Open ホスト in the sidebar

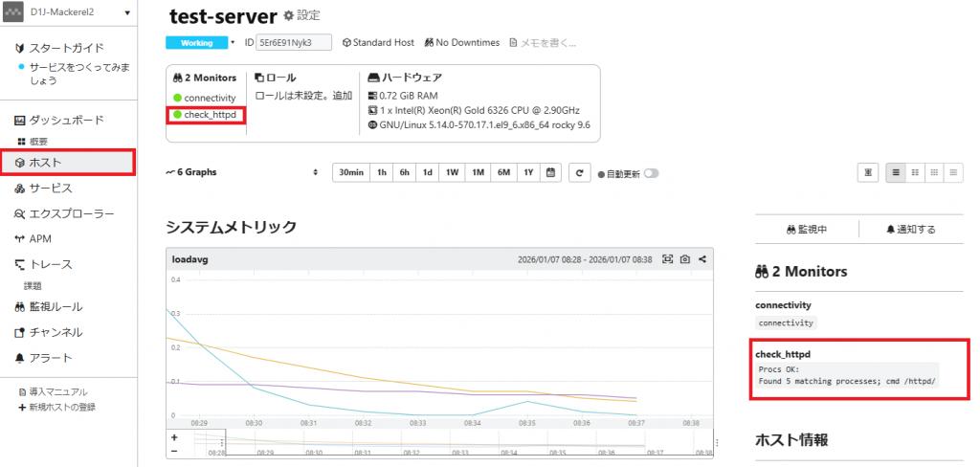pos(67,163)
